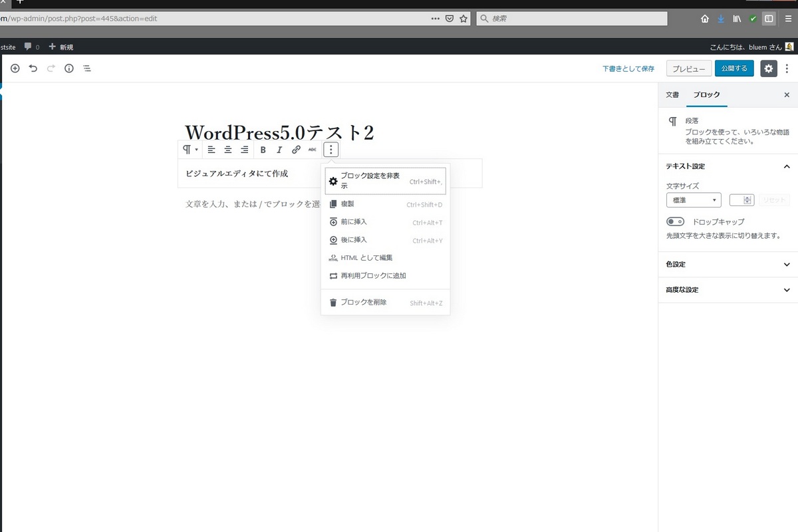This screenshot has width=798, height=532.
Task: Undo the last change in editor toolbar
Action: 33,68
